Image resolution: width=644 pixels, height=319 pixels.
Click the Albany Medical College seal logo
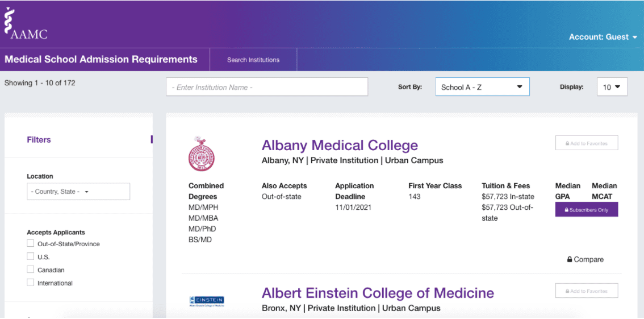[202, 154]
